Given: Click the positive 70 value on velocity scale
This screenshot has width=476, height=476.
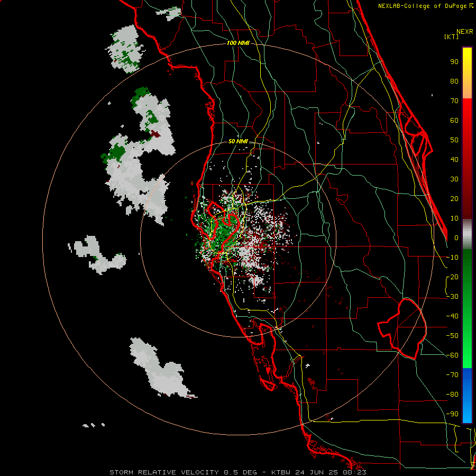Looking at the screenshot, I should (x=454, y=101).
